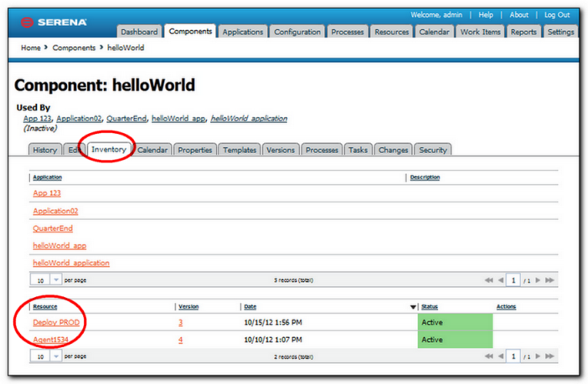Screen dimensions: 588x384
Task: Open the top Processes main tab
Action: (x=348, y=32)
